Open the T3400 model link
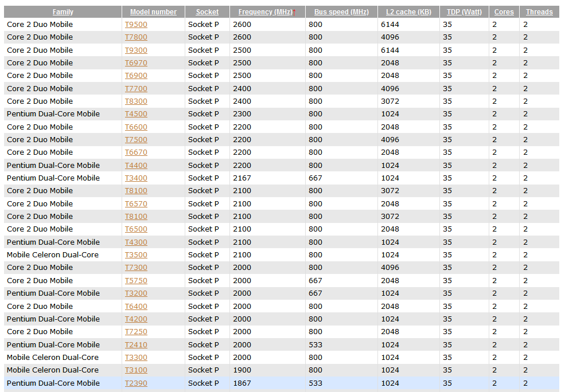The height and width of the screenshot is (392, 561). tap(136, 178)
